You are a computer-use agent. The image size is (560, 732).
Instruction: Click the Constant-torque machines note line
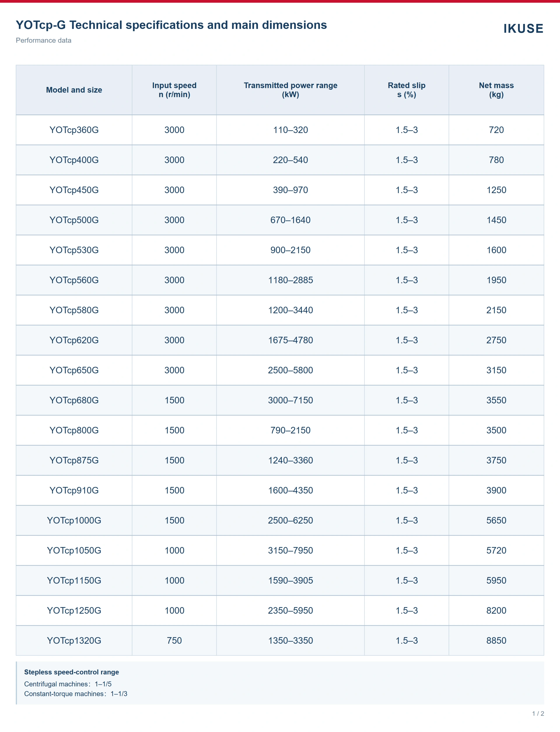pyautogui.click(x=76, y=694)
